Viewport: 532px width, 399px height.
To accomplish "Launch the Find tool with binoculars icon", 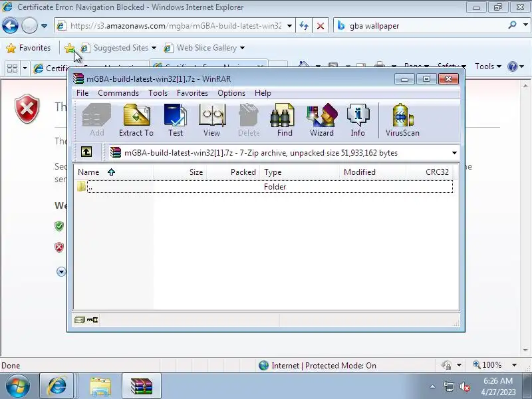I will tap(285, 120).
